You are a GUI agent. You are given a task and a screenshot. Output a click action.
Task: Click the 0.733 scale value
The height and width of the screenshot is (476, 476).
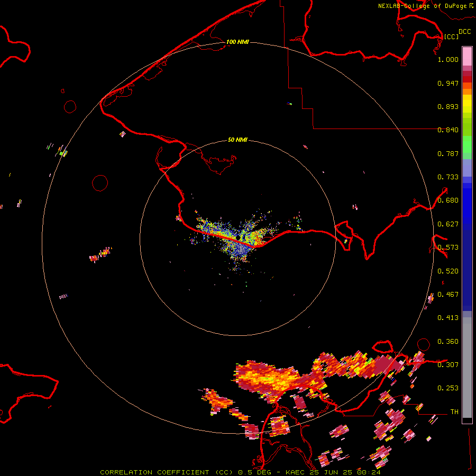coord(448,177)
